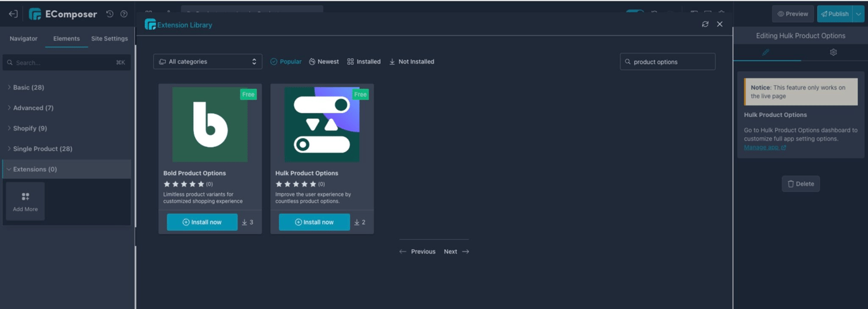Install the Hulk Product Options extension
The image size is (868, 309).
(x=315, y=222)
